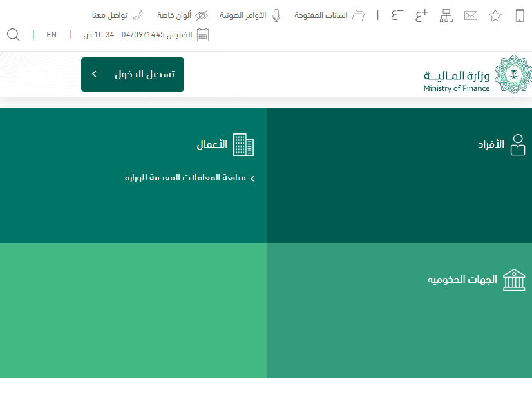Switch site language to EN
532x397 pixels.
pyautogui.click(x=52, y=35)
